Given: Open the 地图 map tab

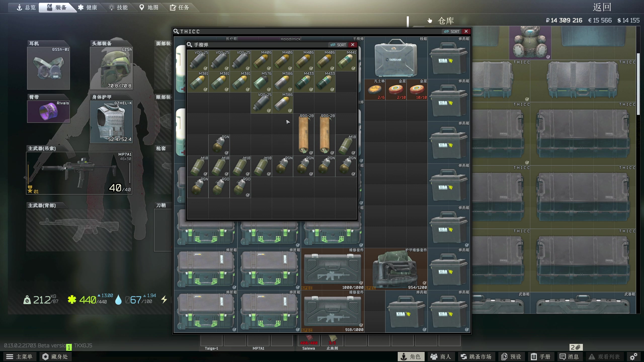Looking at the screenshot, I should pos(149,7).
